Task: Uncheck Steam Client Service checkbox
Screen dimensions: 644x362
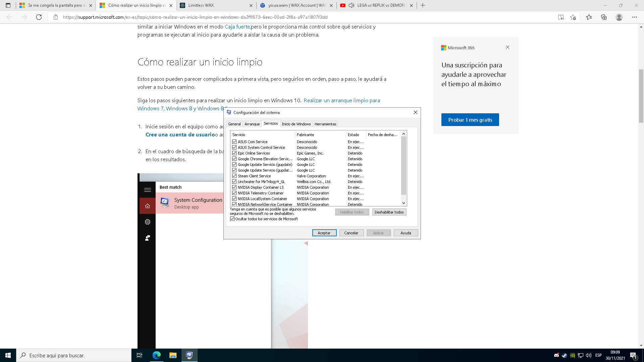Action: click(x=234, y=176)
